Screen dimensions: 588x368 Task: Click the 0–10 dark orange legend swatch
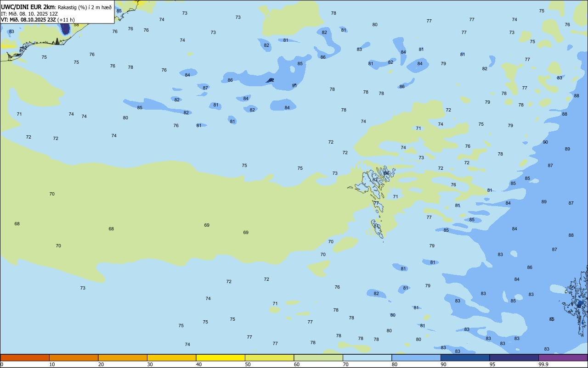click(x=25, y=357)
